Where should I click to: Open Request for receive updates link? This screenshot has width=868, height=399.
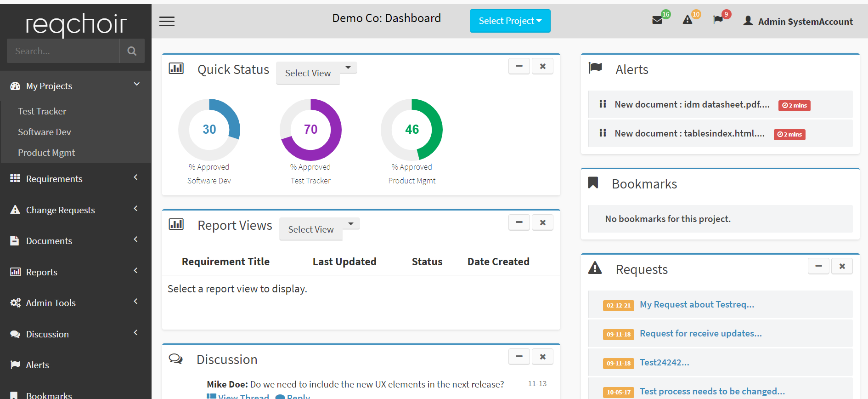coord(700,333)
